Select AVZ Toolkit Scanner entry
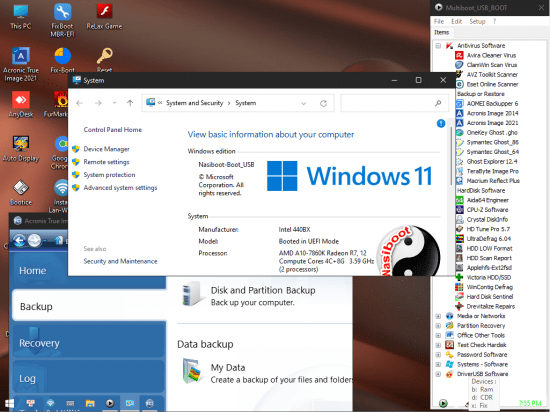The image size is (550, 412). tap(492, 75)
